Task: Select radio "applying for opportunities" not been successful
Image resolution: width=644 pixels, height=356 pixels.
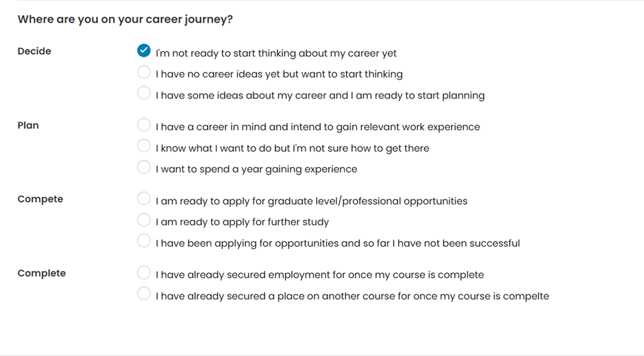Action: pyautogui.click(x=144, y=241)
